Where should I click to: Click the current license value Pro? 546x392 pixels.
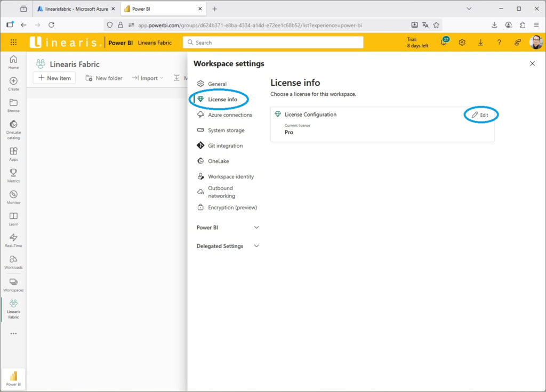288,133
